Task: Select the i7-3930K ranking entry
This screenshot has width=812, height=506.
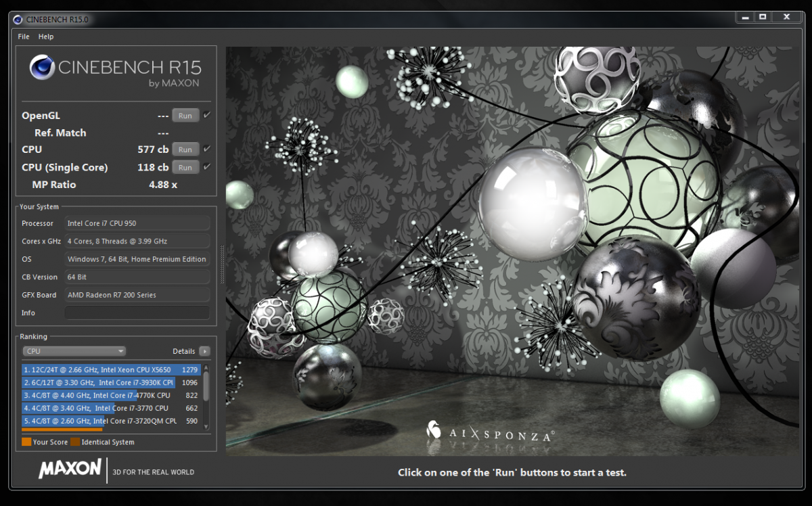Action: (x=112, y=383)
